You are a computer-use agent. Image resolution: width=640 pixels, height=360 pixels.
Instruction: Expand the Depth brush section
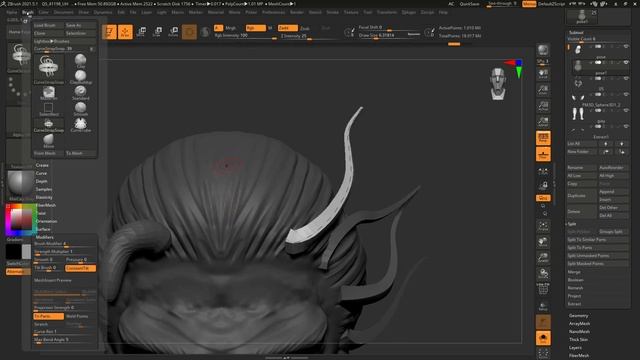click(41, 181)
